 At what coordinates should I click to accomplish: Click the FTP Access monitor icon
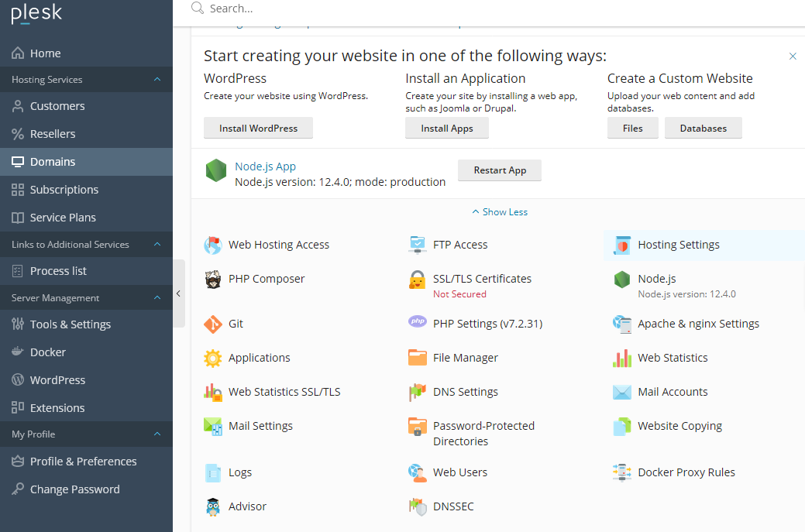(418, 245)
